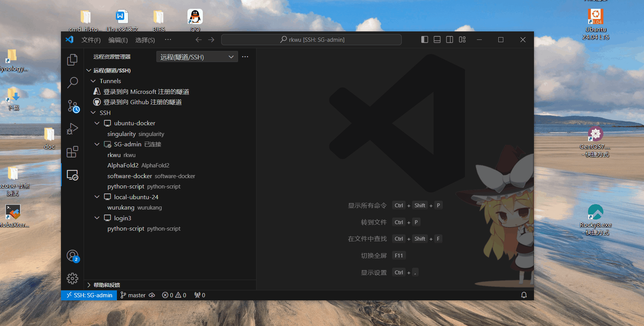Open the 编辑(E) menu

click(x=118, y=40)
